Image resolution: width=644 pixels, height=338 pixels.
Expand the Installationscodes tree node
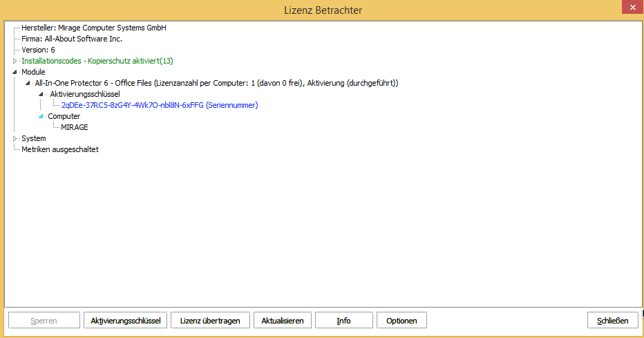pos(15,61)
